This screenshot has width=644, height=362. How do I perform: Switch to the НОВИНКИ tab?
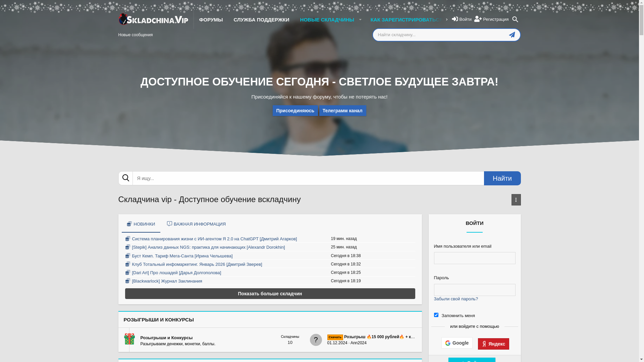click(x=141, y=224)
